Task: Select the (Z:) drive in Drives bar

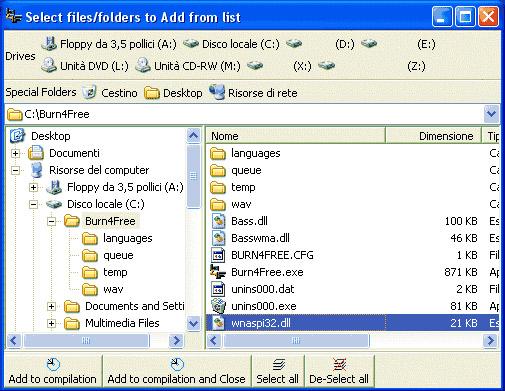Action: pyautogui.click(x=371, y=66)
